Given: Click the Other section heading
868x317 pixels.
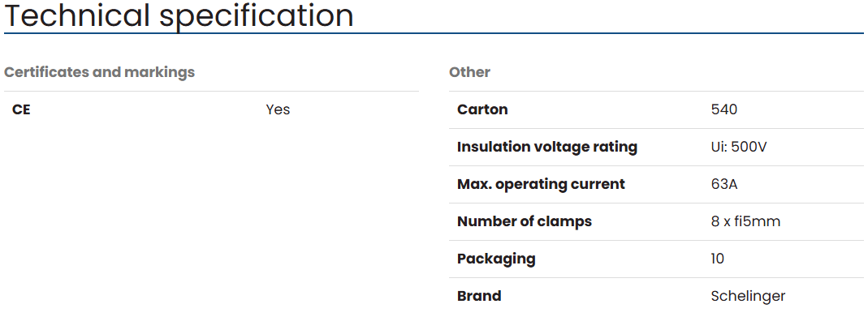Looking at the screenshot, I should pos(469,72).
